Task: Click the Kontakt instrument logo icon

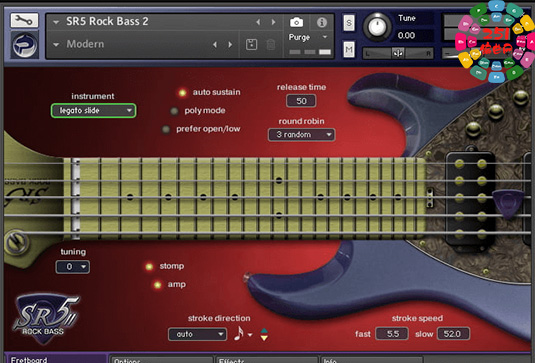Action: coord(25,45)
